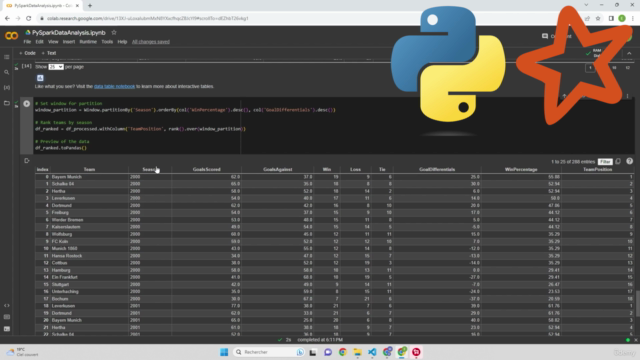The image size is (640, 360).
Task: Open the weather widget on taskbar
Action: pyautogui.click(x=22, y=352)
